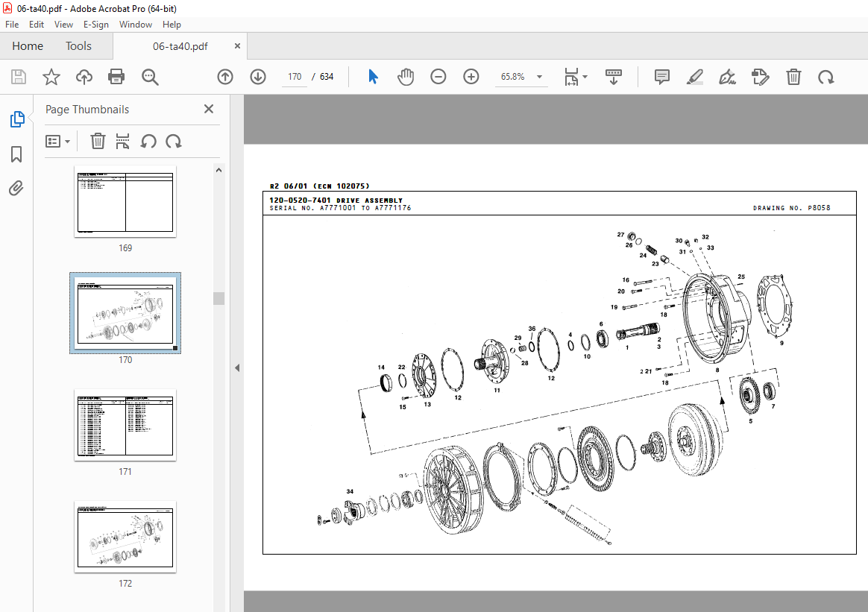Image resolution: width=868 pixels, height=612 pixels.
Task: Delete page using toolbar trash icon
Action: point(794,77)
